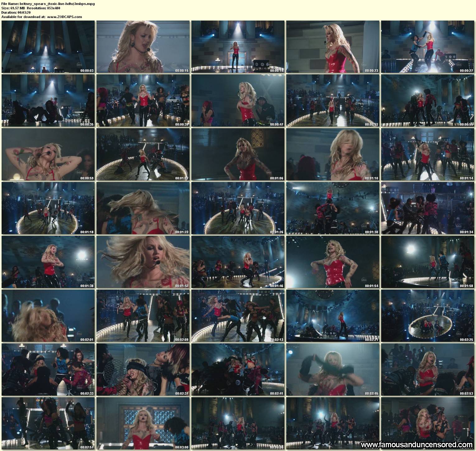The height and width of the screenshot is (451, 476).
Task: Select the wide-shot frame at 00:02:25
Action: point(427,316)
